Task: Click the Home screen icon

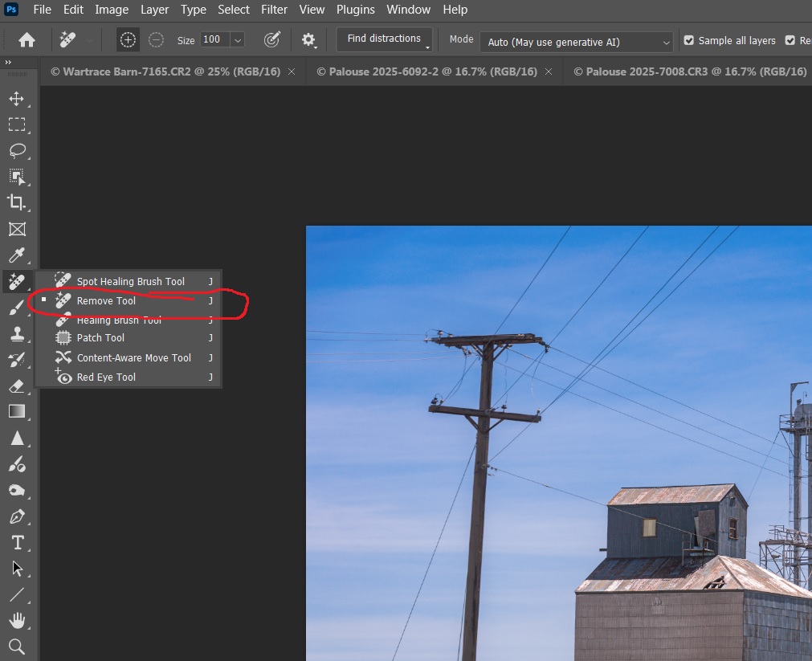Action: pos(27,40)
